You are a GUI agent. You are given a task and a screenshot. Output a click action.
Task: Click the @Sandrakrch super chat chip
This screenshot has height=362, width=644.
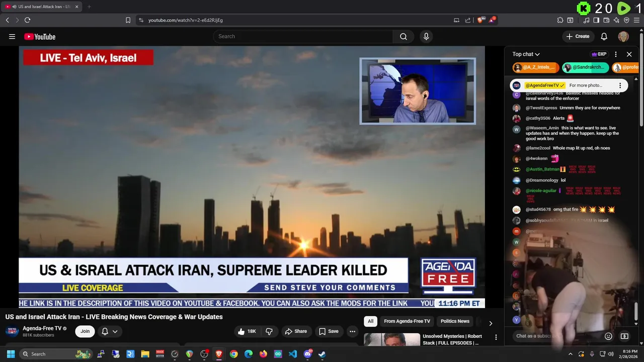586,67
